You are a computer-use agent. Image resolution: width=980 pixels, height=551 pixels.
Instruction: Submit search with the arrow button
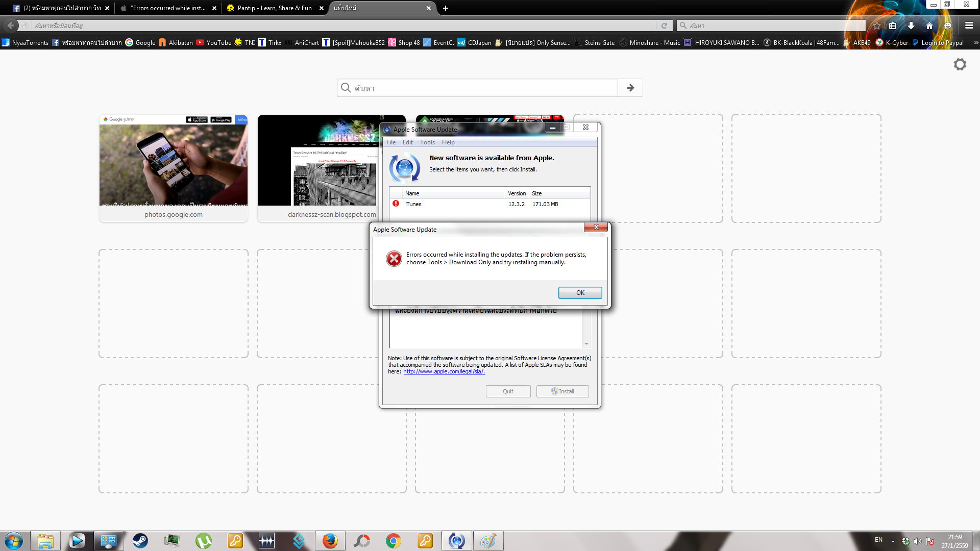coord(630,88)
